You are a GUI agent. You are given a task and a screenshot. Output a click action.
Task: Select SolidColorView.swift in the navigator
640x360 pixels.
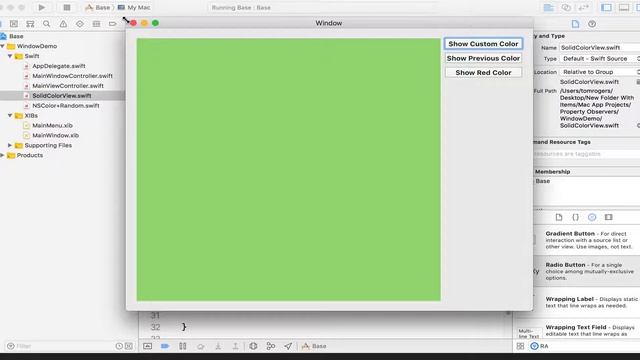point(62,96)
